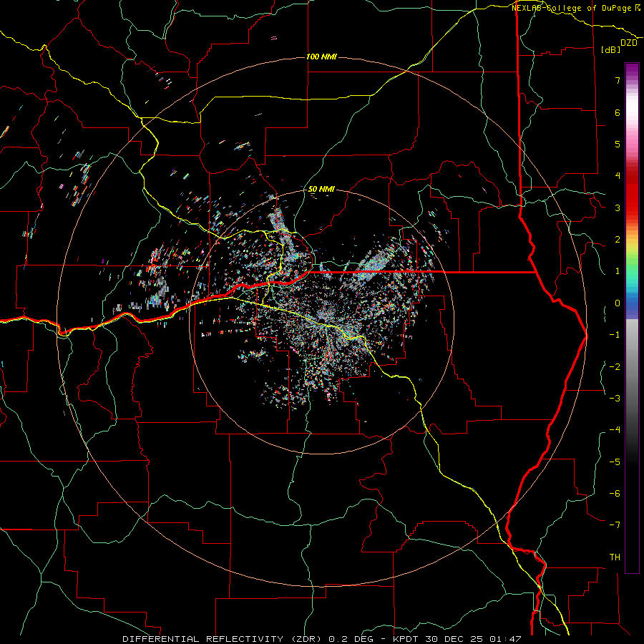Click the "DZD" product code label

629,43
